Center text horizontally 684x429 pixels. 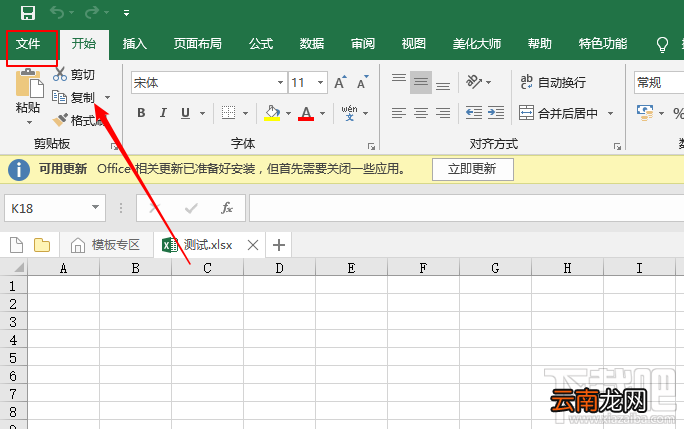[421, 113]
